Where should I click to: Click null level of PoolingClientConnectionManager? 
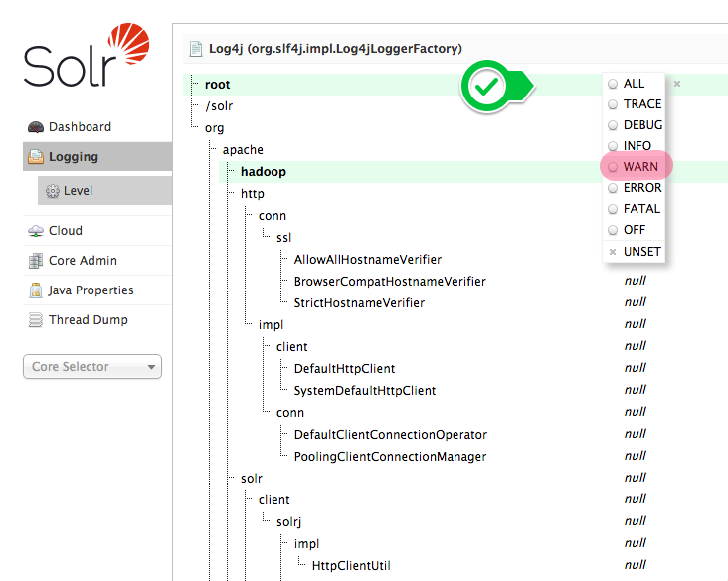tap(636, 455)
